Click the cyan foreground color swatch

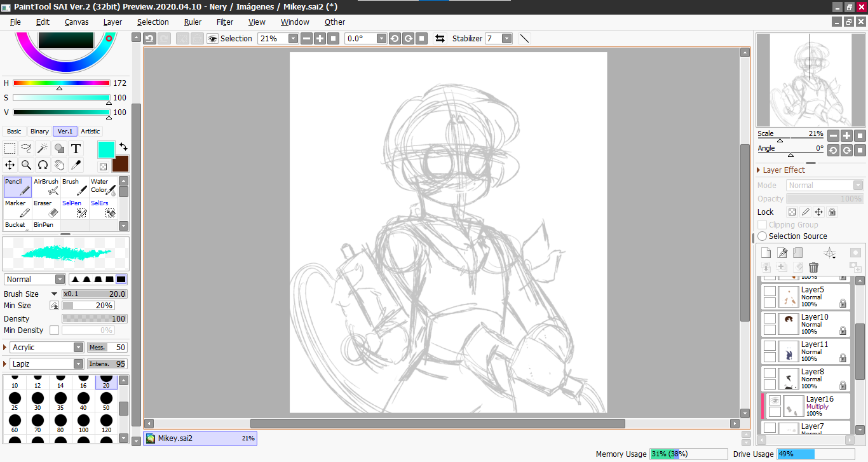tap(106, 149)
